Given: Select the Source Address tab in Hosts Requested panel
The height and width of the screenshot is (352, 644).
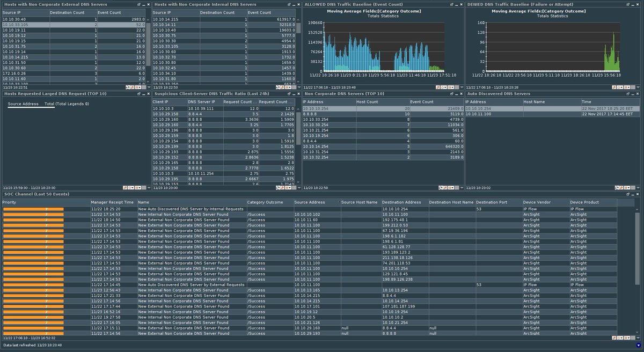Looking at the screenshot, I should [x=23, y=104].
